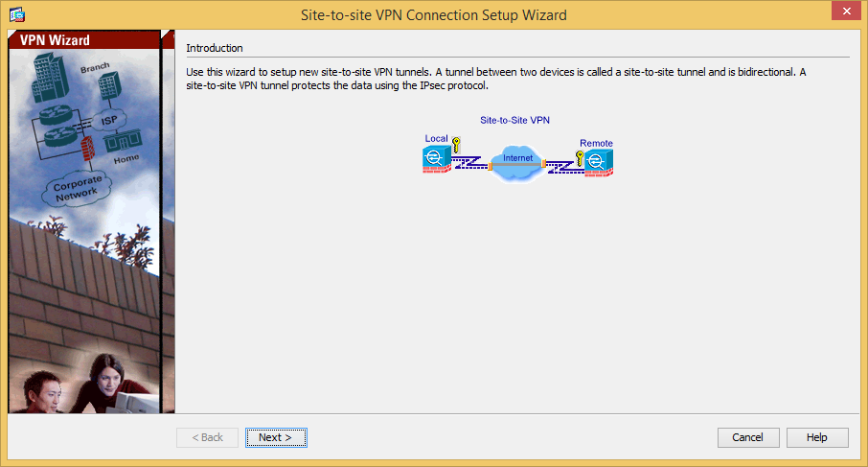
Task: Click the Introduction section heading
Action: coord(215,48)
